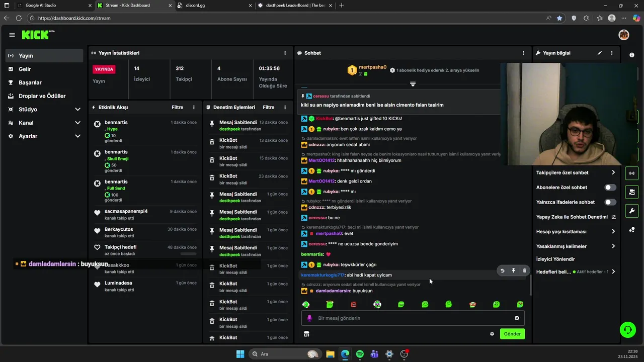Screen dimensions: 644x362
Task: Open the Yayın İstatistikleri three-dot menu
Action: 285,53
